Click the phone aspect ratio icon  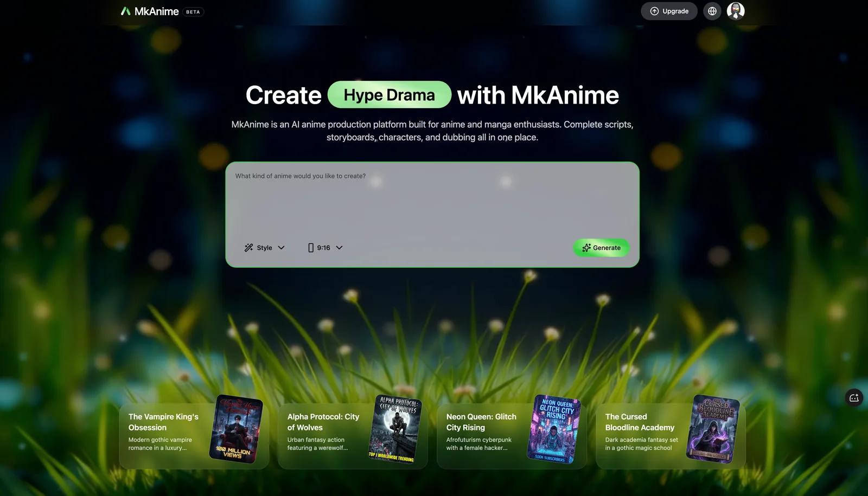tap(311, 248)
